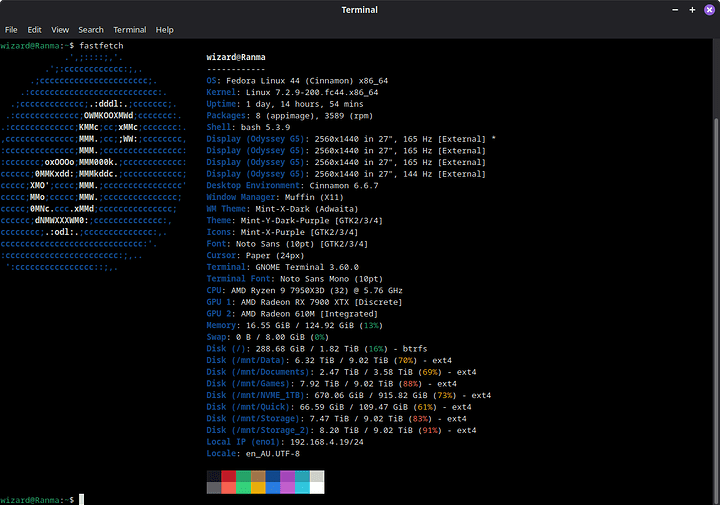The image size is (720, 505).
Task: Open the Search menu
Action: pos(91,30)
